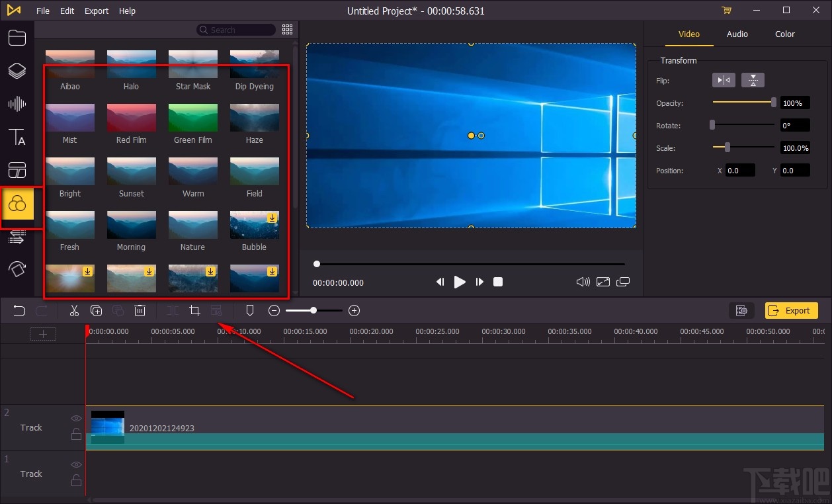The width and height of the screenshot is (832, 504).
Task: Click the scissors Split icon
Action: [x=74, y=311]
